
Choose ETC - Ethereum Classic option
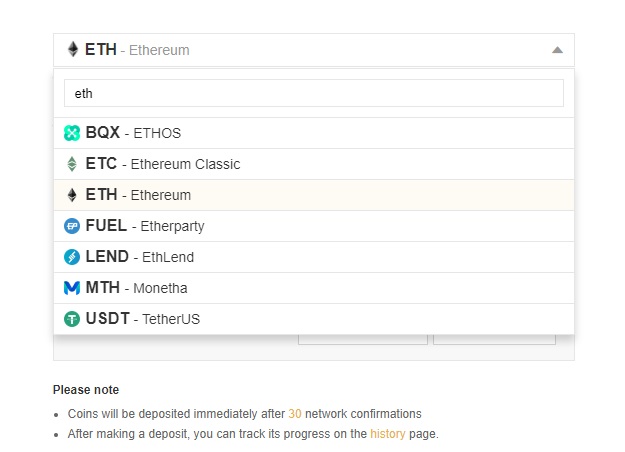pyautogui.click(x=314, y=164)
